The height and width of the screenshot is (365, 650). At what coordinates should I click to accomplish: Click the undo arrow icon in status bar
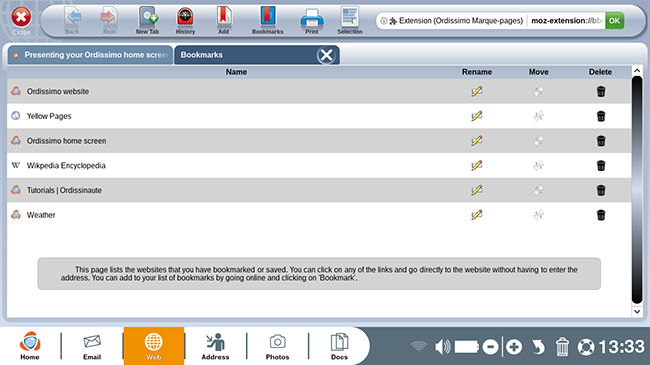tap(538, 347)
